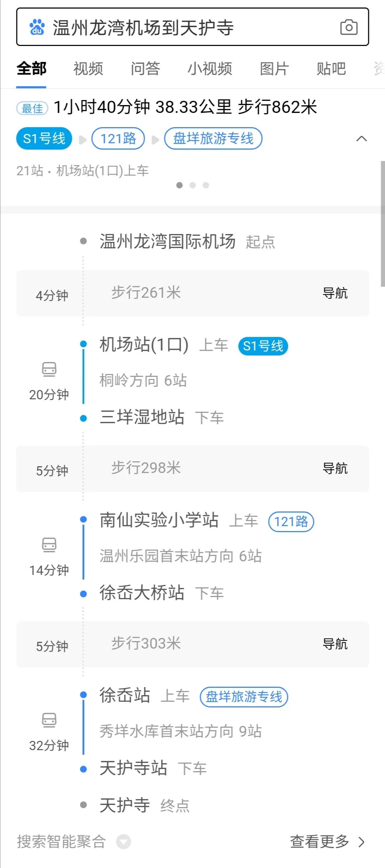Tap 导航 for the 步行303米 segment
Viewport: 385px width, 868px height.
335,644
